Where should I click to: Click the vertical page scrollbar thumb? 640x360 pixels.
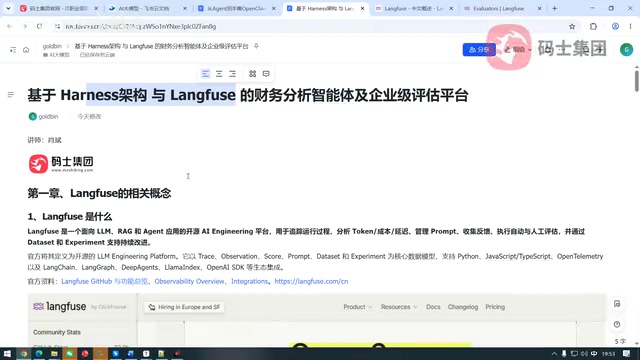coord(636,80)
